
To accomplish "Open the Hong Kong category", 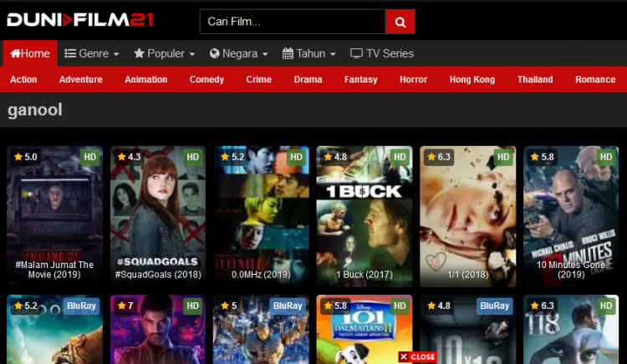I will (472, 79).
